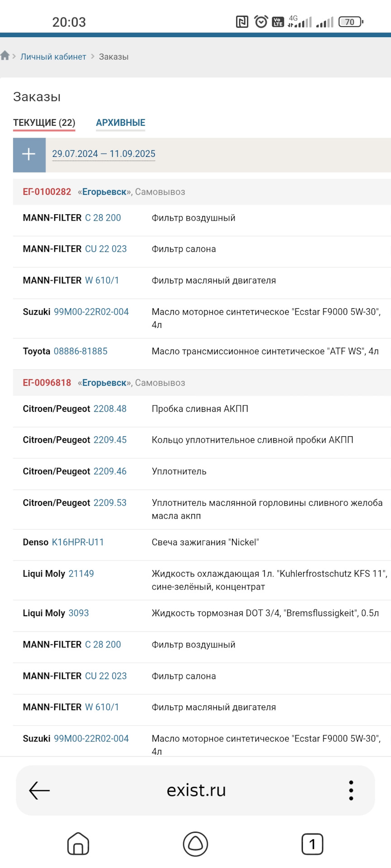Viewport: 391px width, 868px height.
Task: Tap the home icon in breadcrumbs
Action: pyautogui.click(x=5, y=56)
